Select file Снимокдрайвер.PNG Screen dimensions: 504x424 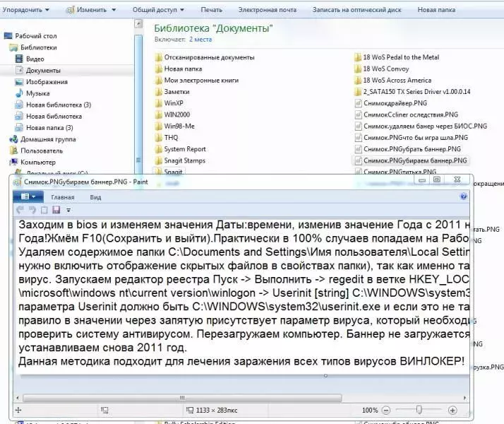(391, 103)
